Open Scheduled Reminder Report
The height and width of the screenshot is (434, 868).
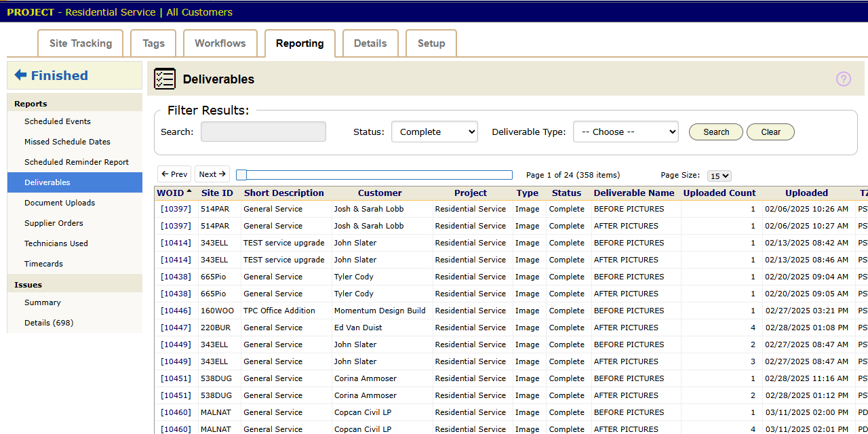pos(77,162)
